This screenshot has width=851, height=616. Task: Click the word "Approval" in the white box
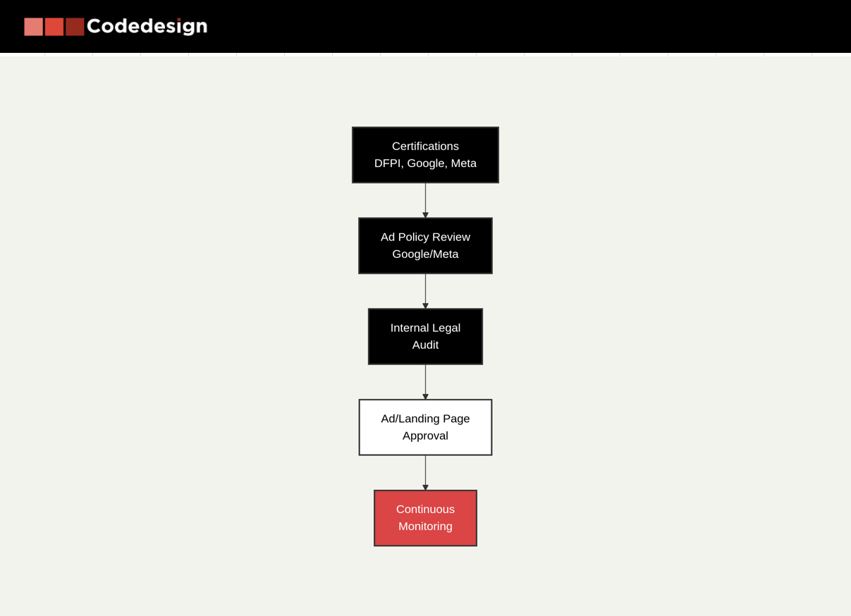coord(425,436)
